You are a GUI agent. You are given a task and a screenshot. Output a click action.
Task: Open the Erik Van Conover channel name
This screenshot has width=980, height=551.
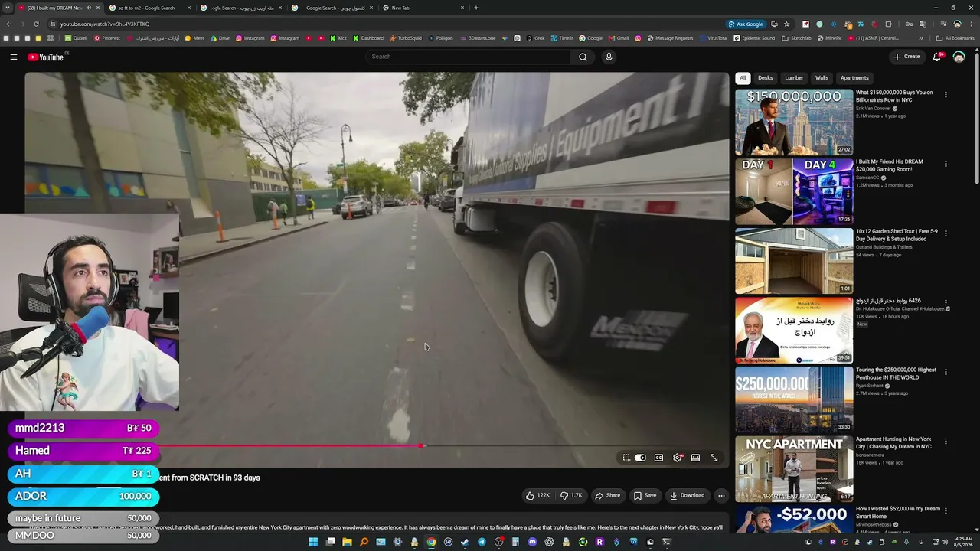pos(874,108)
